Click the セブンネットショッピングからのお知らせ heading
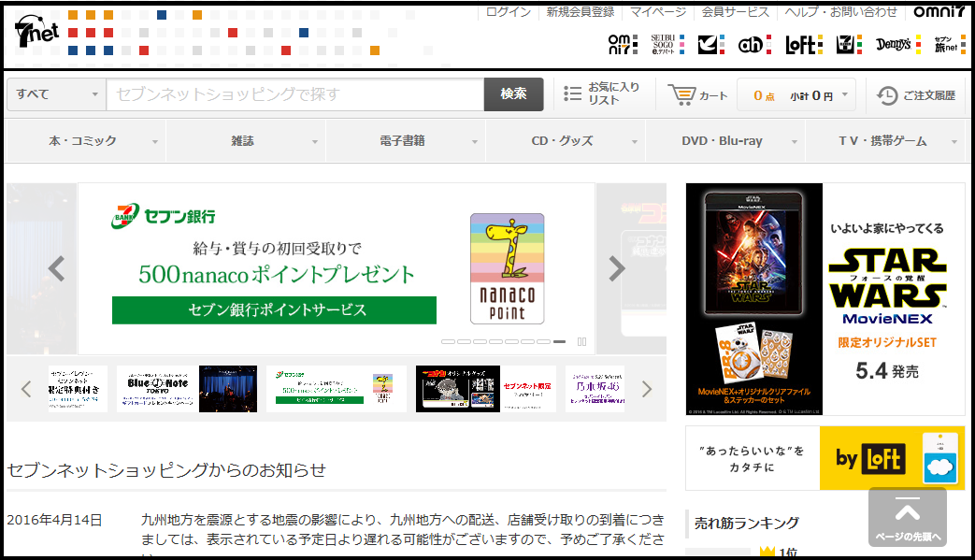Screen dimensions: 975x560 click(x=166, y=470)
